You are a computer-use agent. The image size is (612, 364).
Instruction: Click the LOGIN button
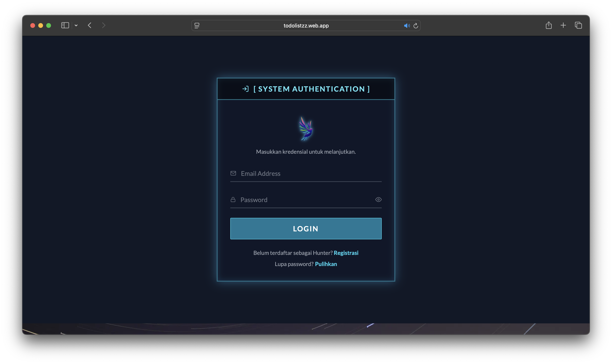(x=306, y=228)
